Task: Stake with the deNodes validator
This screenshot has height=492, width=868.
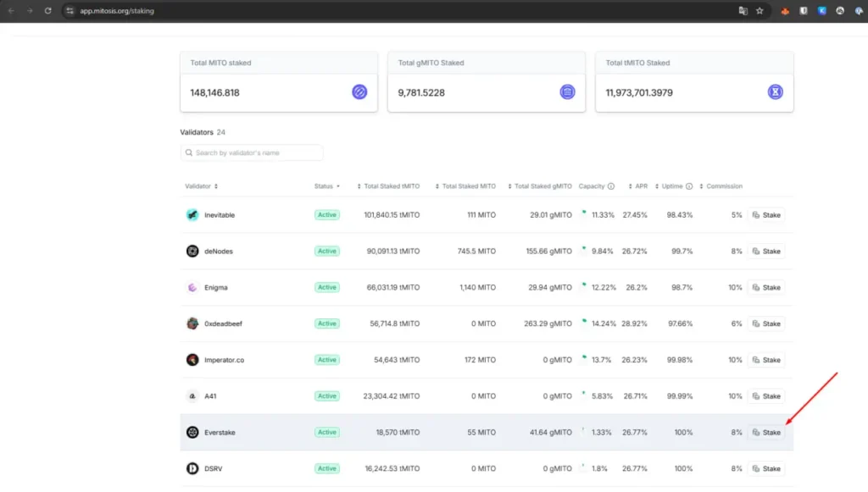Action: pos(766,251)
